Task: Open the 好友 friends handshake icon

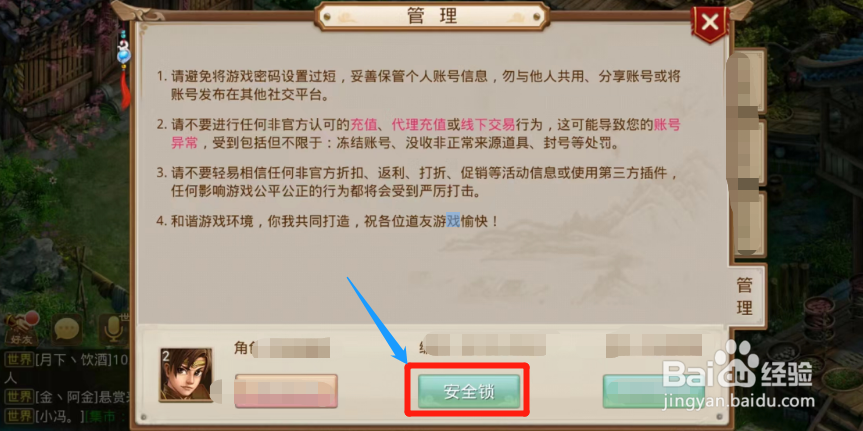Action: (x=20, y=327)
